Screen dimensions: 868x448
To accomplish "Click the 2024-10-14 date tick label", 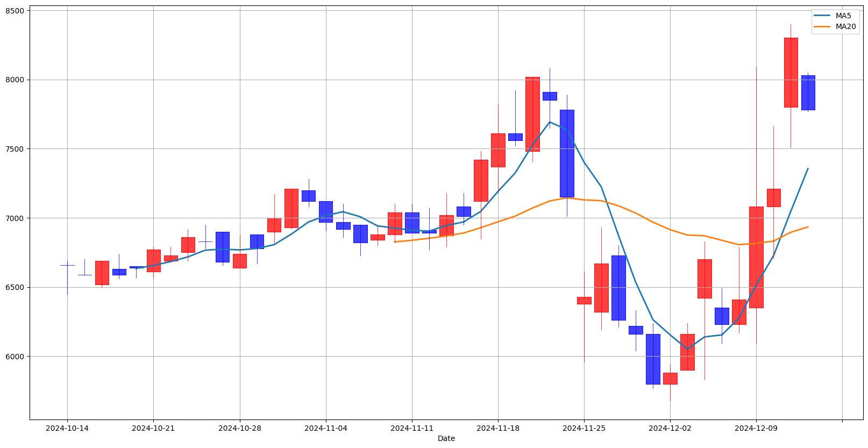I will [67, 428].
